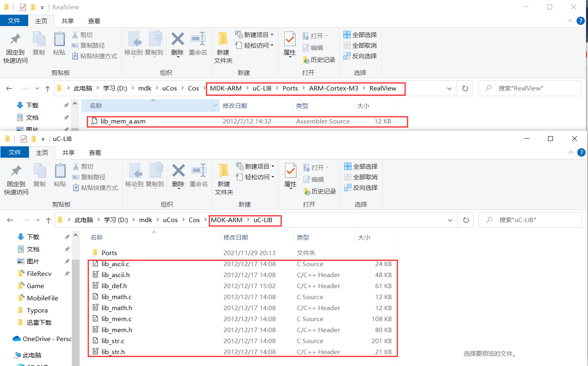Click Rename (重命名) in RealView window
The width and height of the screenshot is (588, 366).
coord(198,43)
